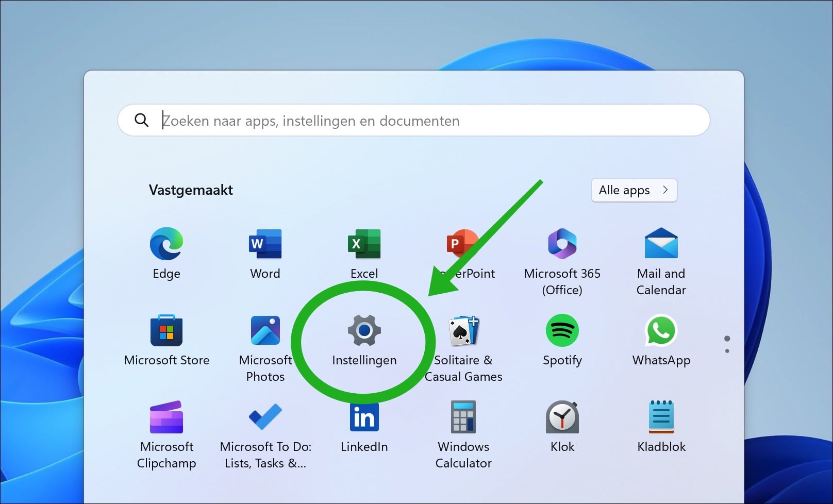This screenshot has height=504, width=833.
Task: Open the Klok clock icon
Action: coord(562,417)
